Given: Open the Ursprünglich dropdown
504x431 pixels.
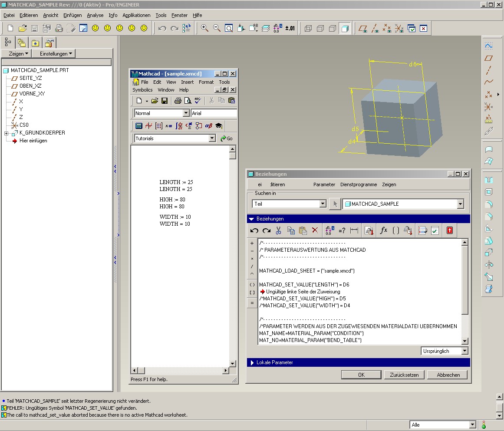Looking at the screenshot, I should coord(464,351).
